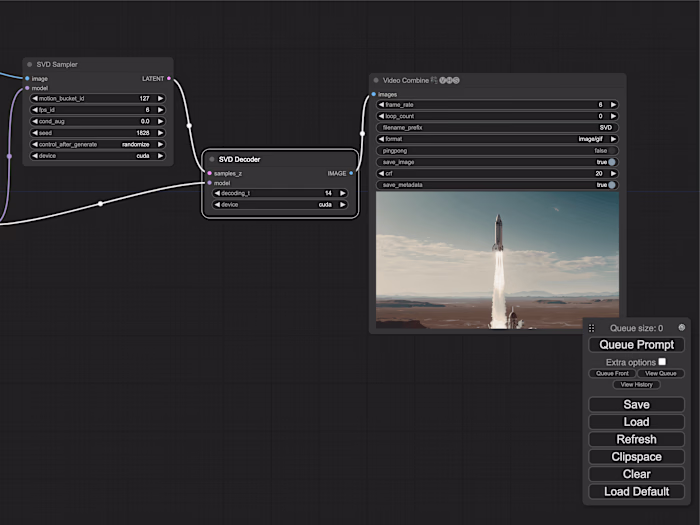The image size is (700, 525).
Task: Click the Queue Prompt button
Action: coord(636,345)
